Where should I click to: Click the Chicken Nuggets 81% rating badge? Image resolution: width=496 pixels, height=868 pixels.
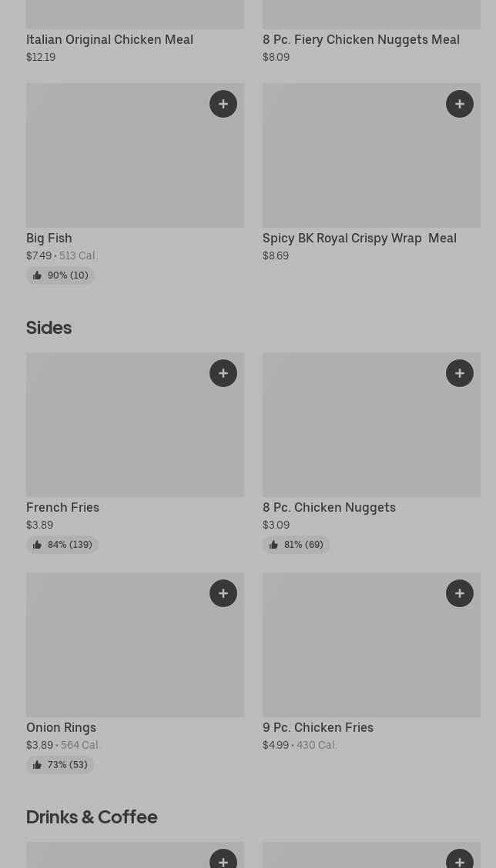pyautogui.click(x=297, y=545)
